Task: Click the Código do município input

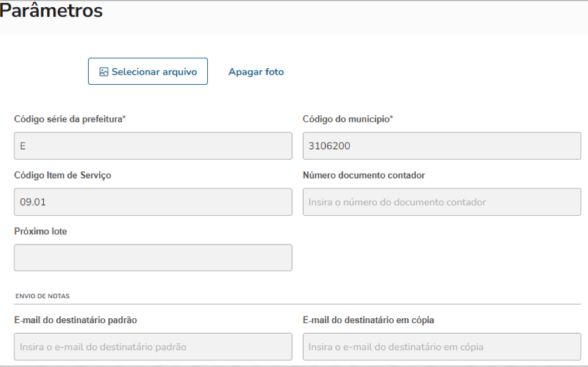Action: [442, 146]
